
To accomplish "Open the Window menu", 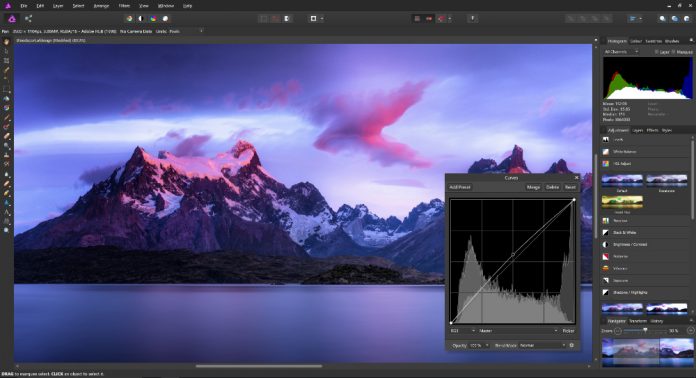I will [166, 6].
